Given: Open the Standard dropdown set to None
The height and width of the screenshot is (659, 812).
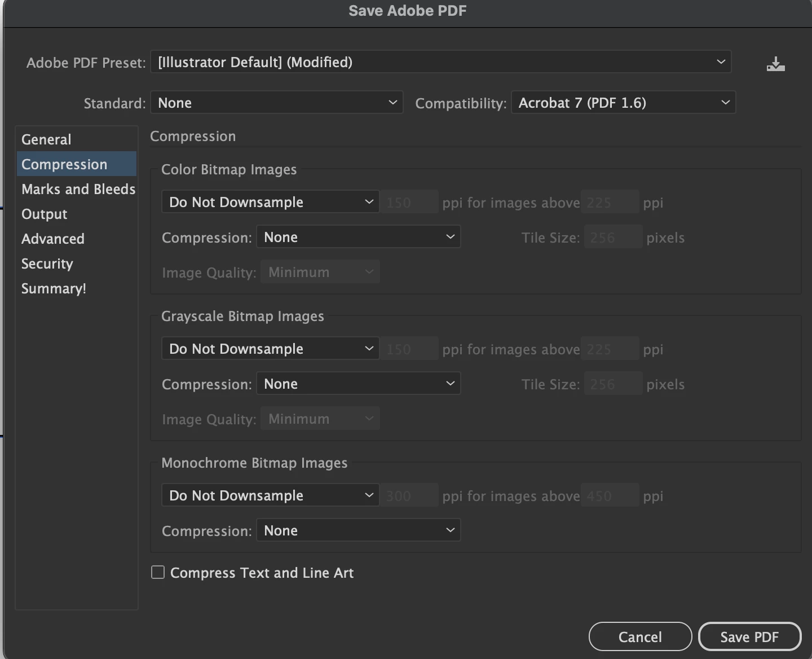Looking at the screenshot, I should point(277,103).
